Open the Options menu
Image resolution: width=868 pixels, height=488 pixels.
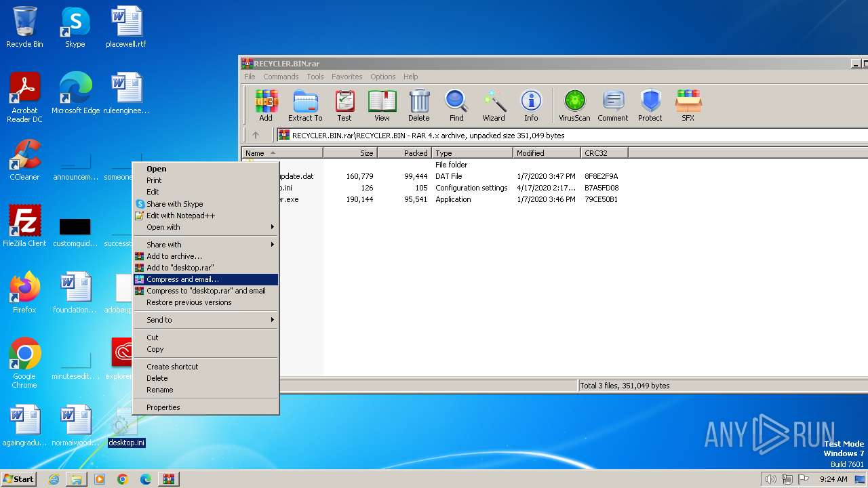tap(382, 77)
